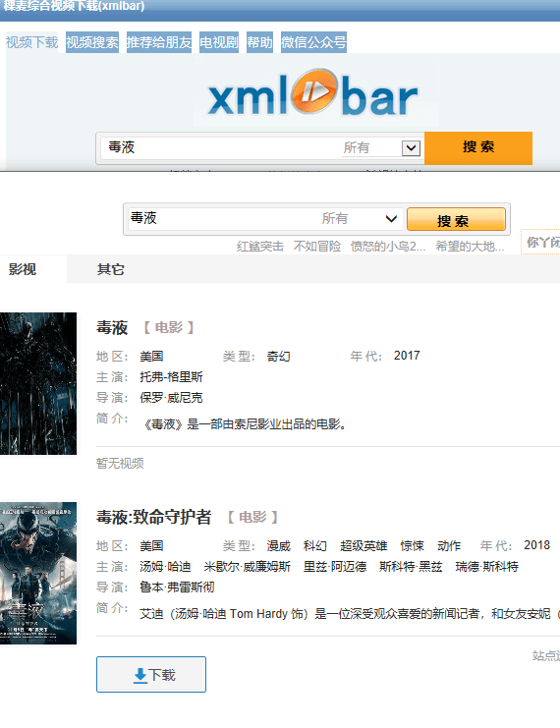
Task: Open suggested search 红鲨突击
Action: (260, 246)
